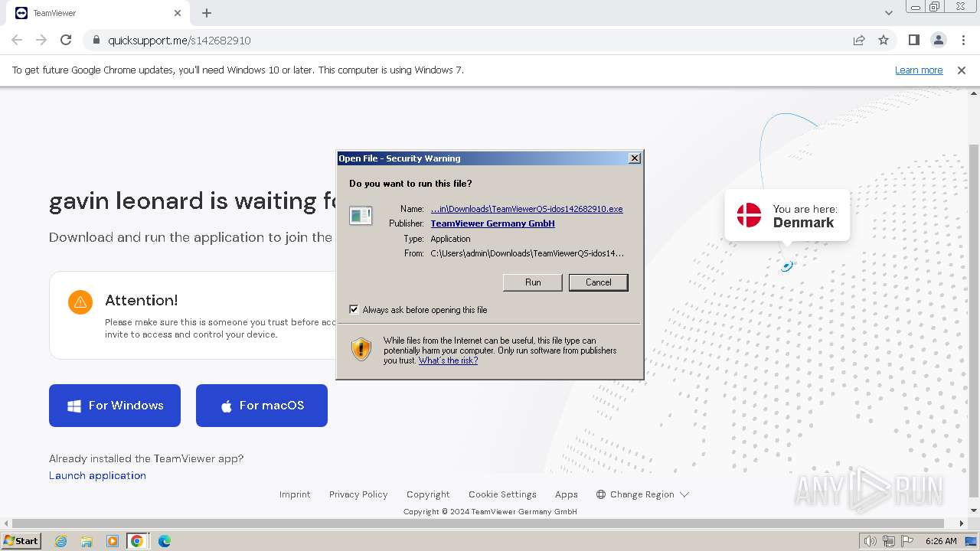Close the TeamViewer browser tab
This screenshot has height=551, width=980.
pyautogui.click(x=178, y=13)
